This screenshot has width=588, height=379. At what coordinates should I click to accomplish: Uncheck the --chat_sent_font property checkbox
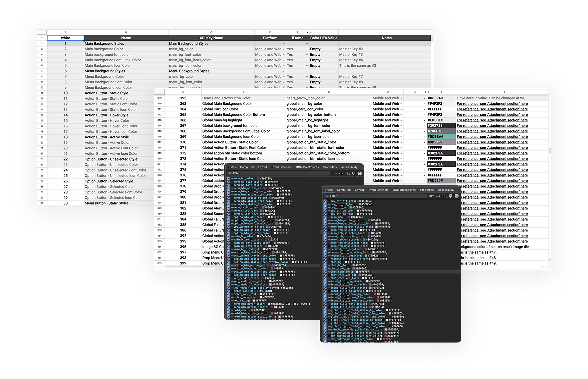click(325, 272)
